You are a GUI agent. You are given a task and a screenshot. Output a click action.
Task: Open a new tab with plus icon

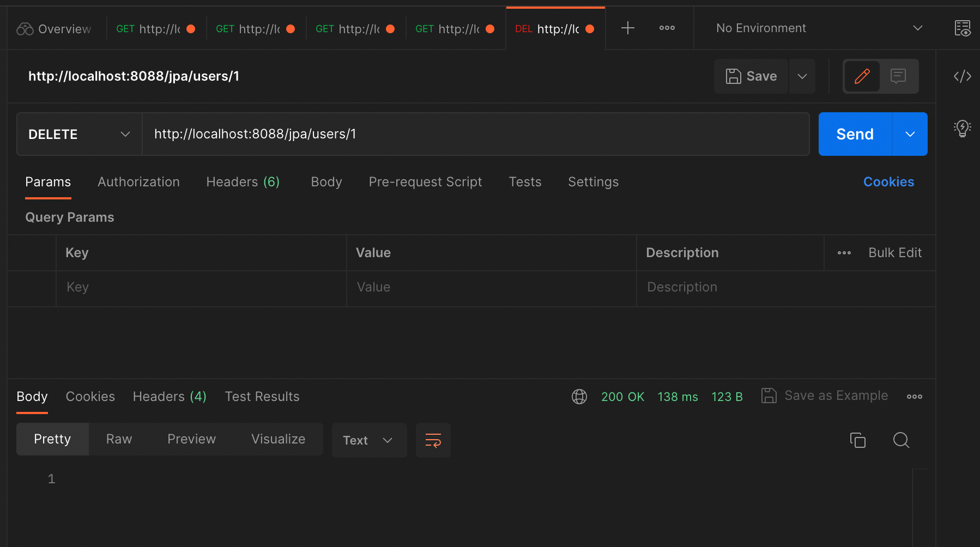coord(628,28)
